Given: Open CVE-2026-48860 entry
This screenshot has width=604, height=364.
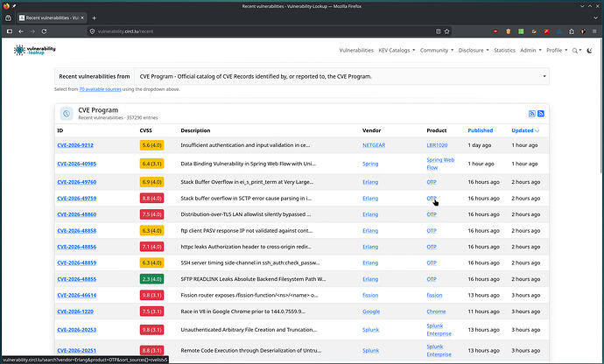Looking at the screenshot, I should tap(77, 214).
